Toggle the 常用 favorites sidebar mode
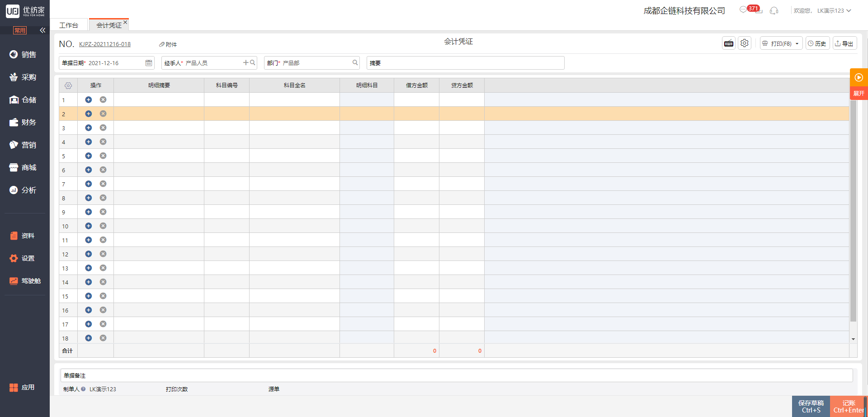The height and width of the screenshot is (417, 868). pos(20,30)
